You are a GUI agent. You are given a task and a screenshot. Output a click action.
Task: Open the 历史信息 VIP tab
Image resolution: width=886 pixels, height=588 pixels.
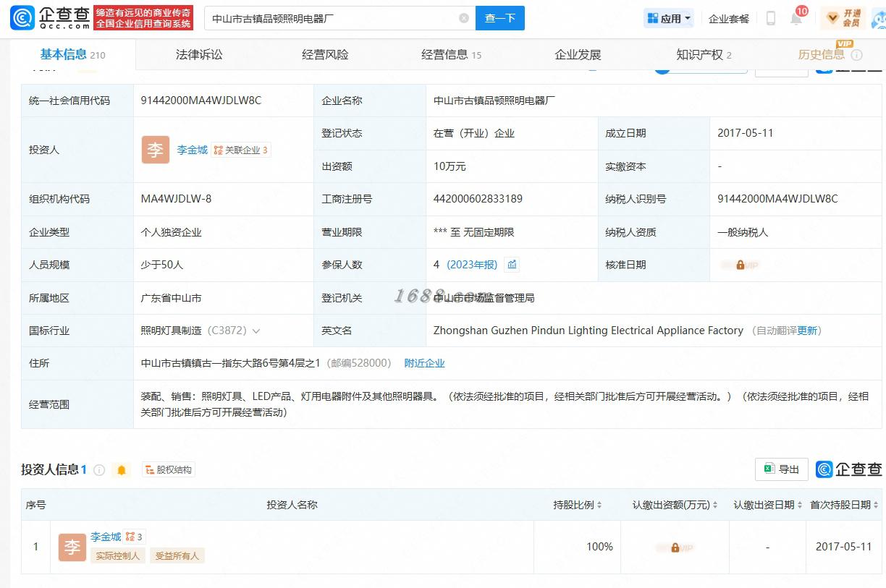pos(821,54)
